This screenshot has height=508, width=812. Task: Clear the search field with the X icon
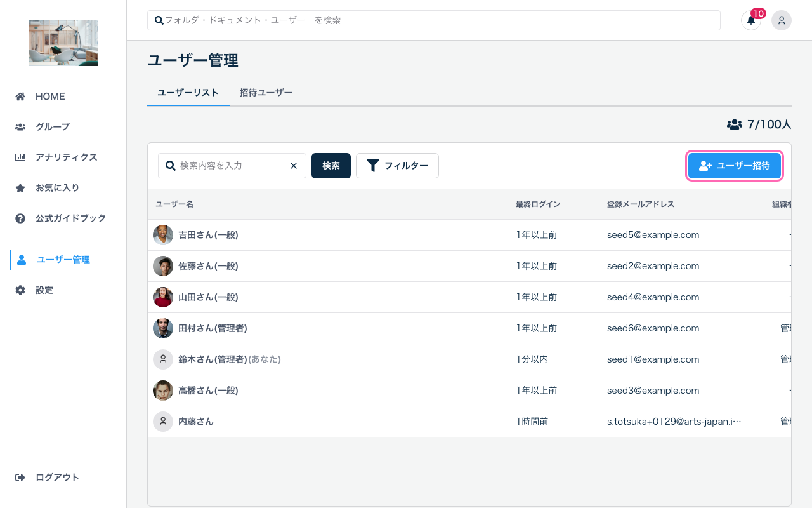293,165
